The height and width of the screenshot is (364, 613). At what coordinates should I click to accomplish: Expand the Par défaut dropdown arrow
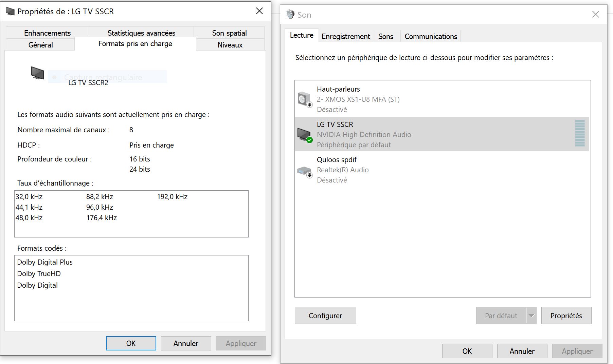pos(531,315)
